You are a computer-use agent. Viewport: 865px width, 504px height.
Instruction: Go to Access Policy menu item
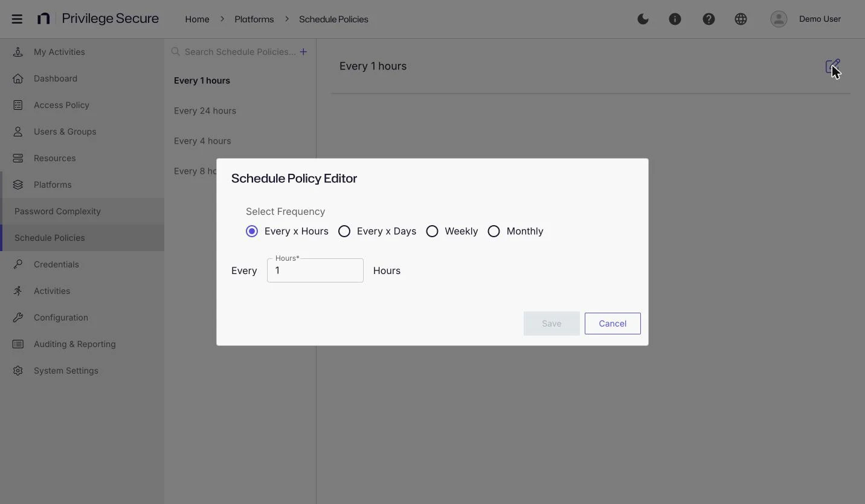pos(82,105)
